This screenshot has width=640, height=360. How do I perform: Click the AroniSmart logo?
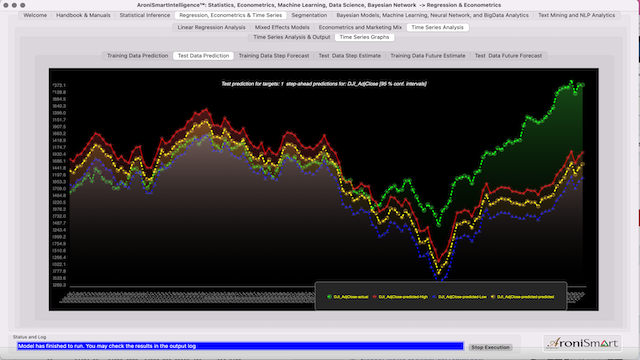click(x=582, y=343)
